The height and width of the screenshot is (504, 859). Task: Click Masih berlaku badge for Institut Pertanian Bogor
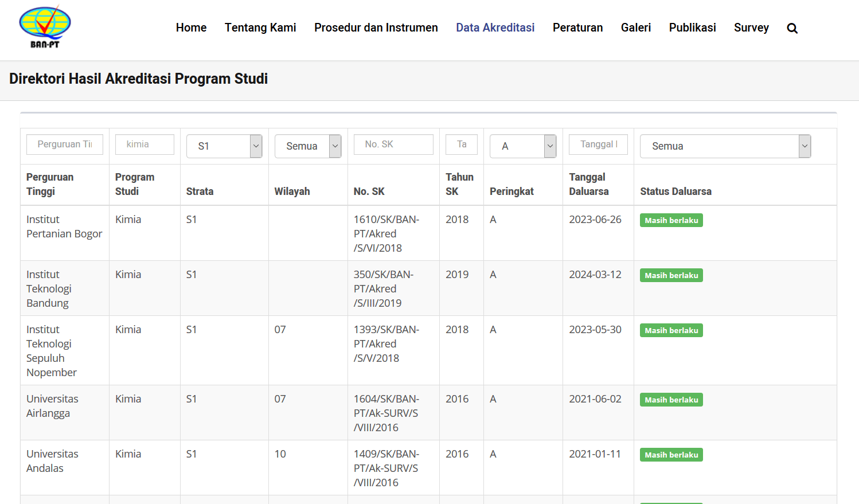(671, 220)
